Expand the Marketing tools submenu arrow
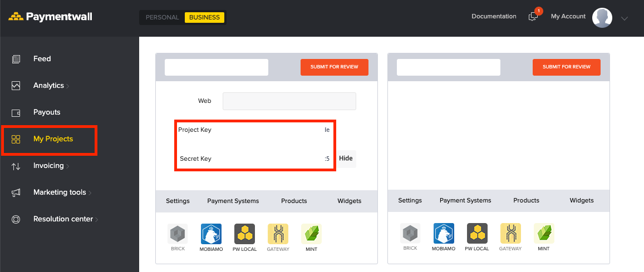 coord(90,193)
